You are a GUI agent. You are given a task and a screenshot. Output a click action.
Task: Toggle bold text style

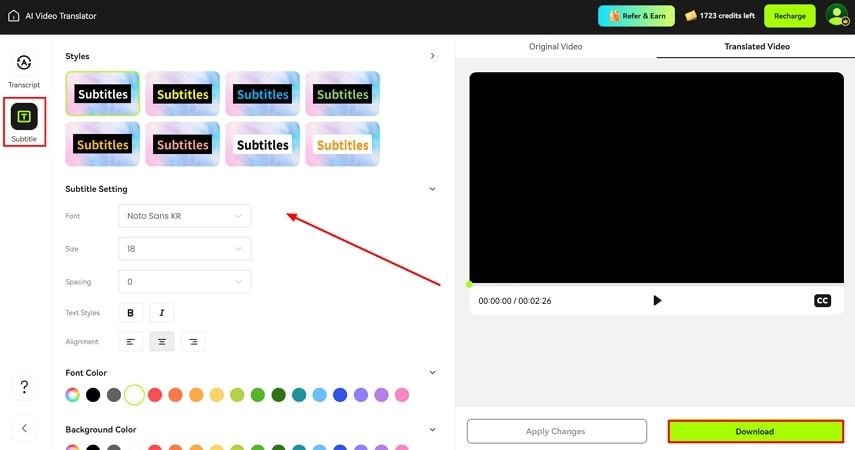[130, 313]
